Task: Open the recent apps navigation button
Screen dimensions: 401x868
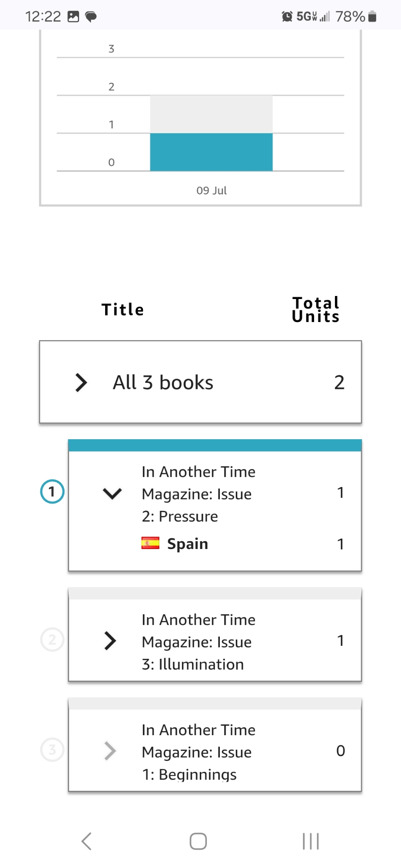Action: pos(311,841)
